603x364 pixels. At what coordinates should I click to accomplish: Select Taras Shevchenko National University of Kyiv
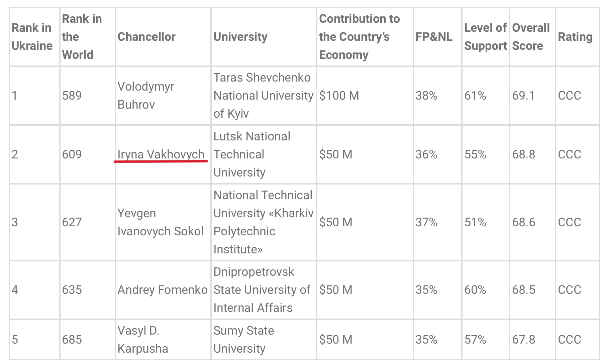pos(263,96)
